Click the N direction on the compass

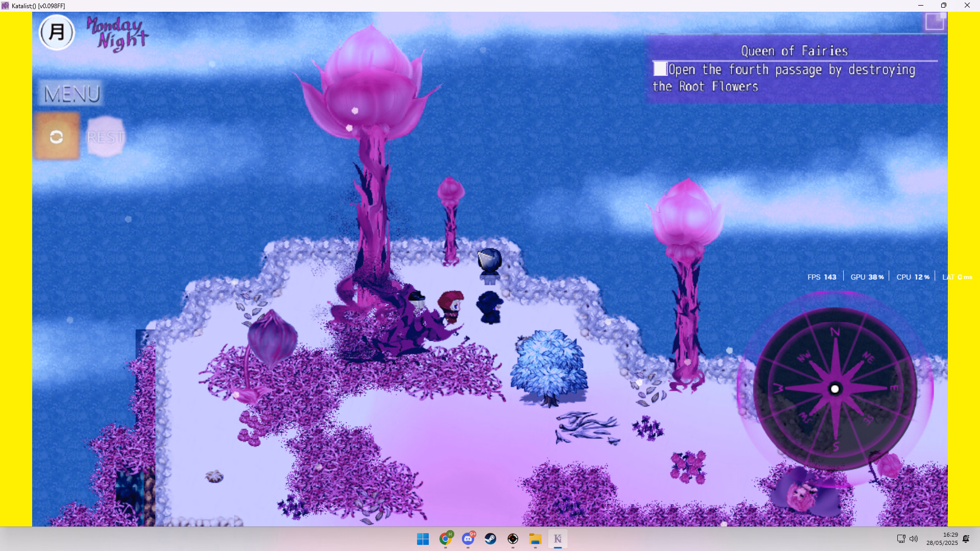835,332
